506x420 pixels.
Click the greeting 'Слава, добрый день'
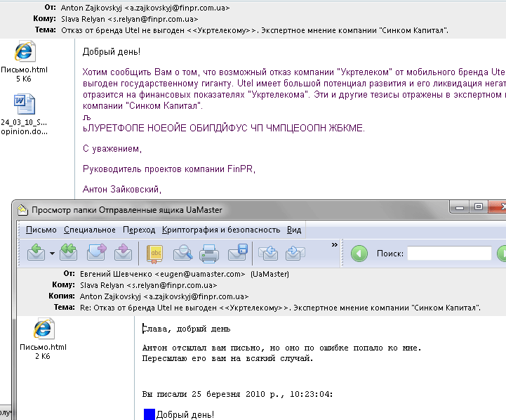[x=186, y=329]
